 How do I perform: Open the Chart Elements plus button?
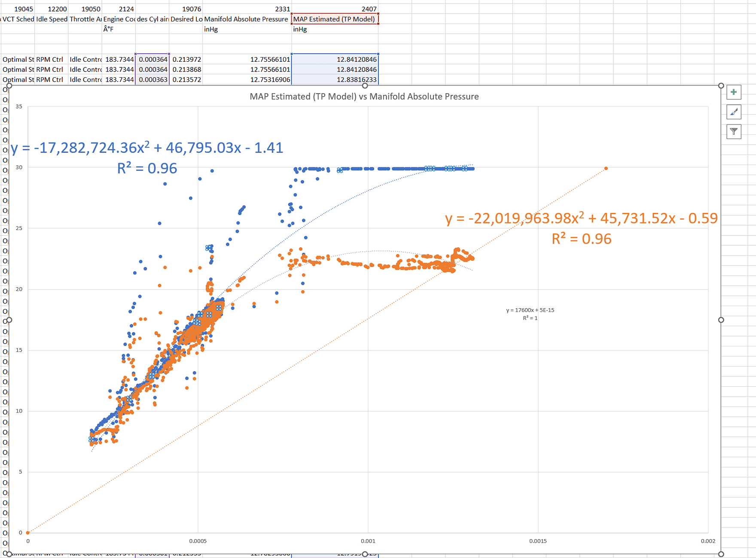734,92
